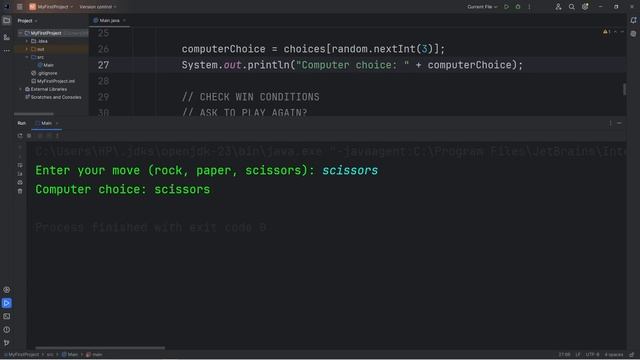Viewport: 640px width, 360px height.
Task: Start debugging with the bug icon
Action: (x=518, y=7)
